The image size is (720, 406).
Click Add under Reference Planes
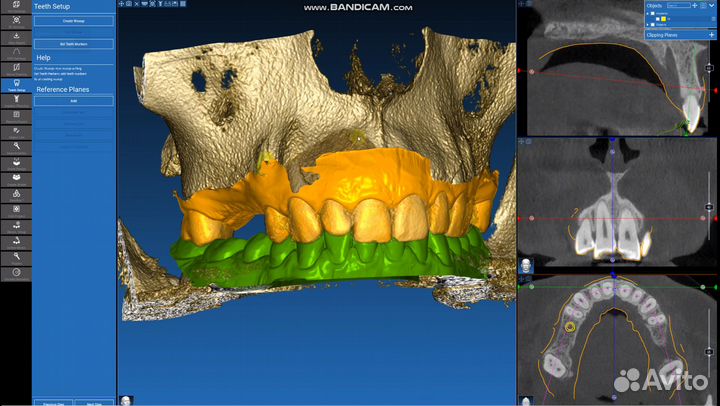(x=74, y=101)
